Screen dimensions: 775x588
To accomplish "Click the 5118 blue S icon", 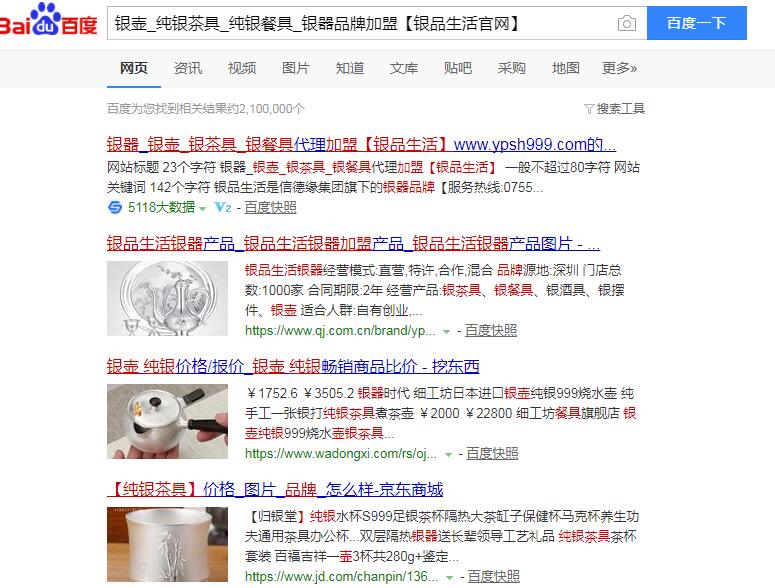I will pos(115,208).
